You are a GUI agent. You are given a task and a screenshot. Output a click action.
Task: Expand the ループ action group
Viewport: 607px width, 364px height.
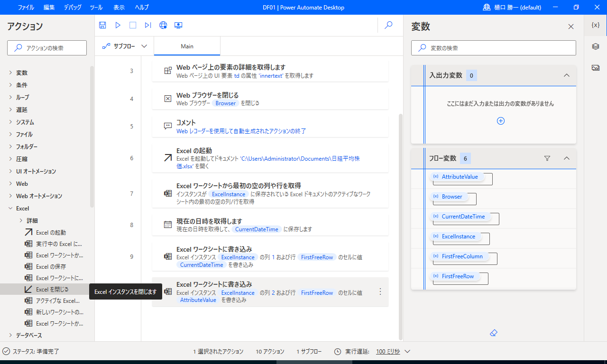10,98
